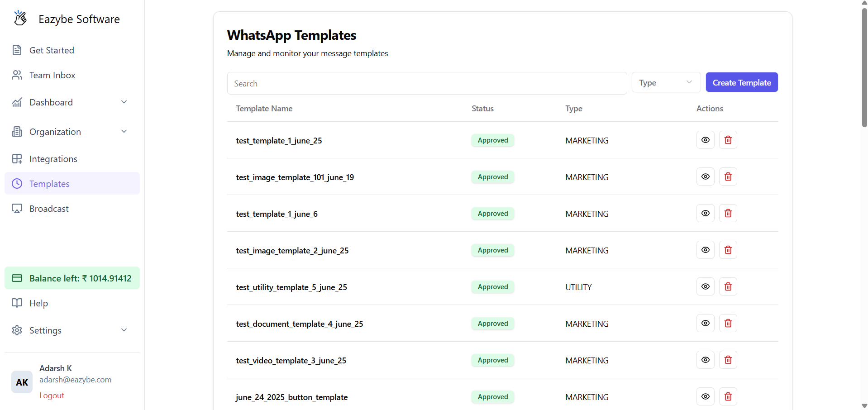Show preview of test_video_template_3_june_25
The height and width of the screenshot is (410, 868).
[705, 360]
